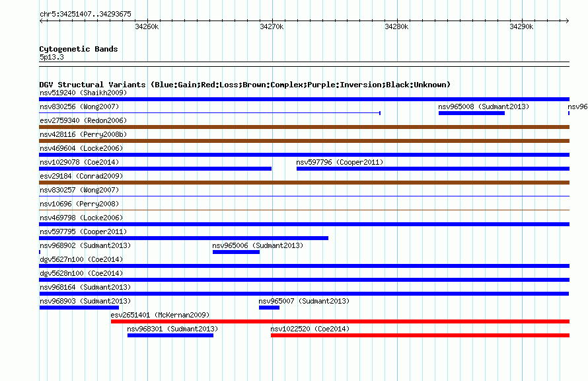Click dgv5627n100 (Coe2014) label
Screen dimensions: 588x381
coord(81,259)
